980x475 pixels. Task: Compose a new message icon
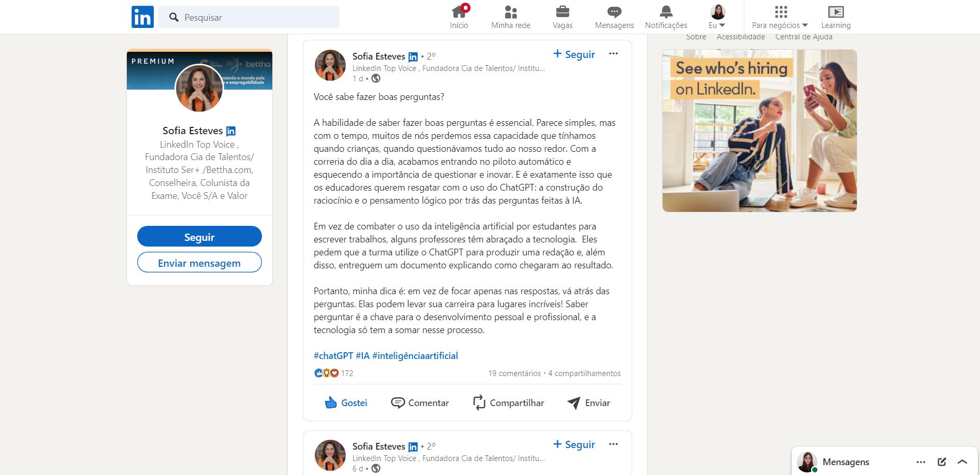[x=942, y=462]
